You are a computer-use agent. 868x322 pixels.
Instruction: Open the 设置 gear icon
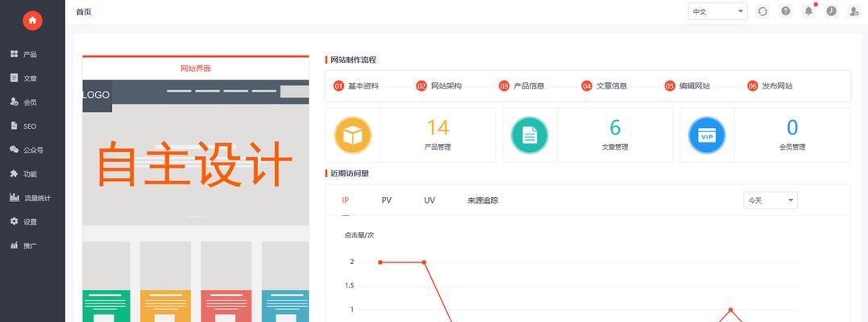[x=15, y=221]
